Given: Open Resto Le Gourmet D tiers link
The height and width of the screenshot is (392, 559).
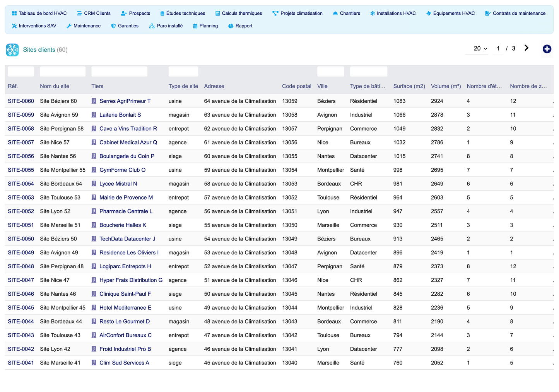Looking at the screenshot, I should point(125,322).
